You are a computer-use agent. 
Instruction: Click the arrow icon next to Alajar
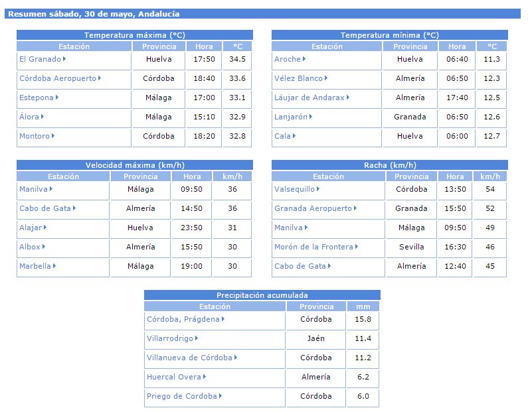tap(45, 228)
